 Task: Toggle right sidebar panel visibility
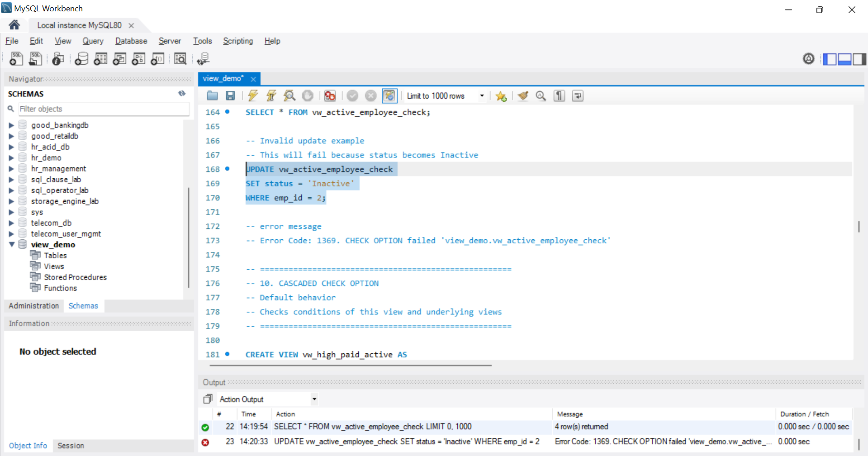(859, 59)
